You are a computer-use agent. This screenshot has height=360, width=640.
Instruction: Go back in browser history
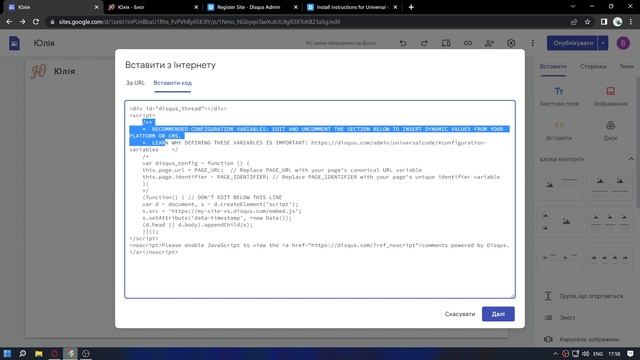pos(9,22)
